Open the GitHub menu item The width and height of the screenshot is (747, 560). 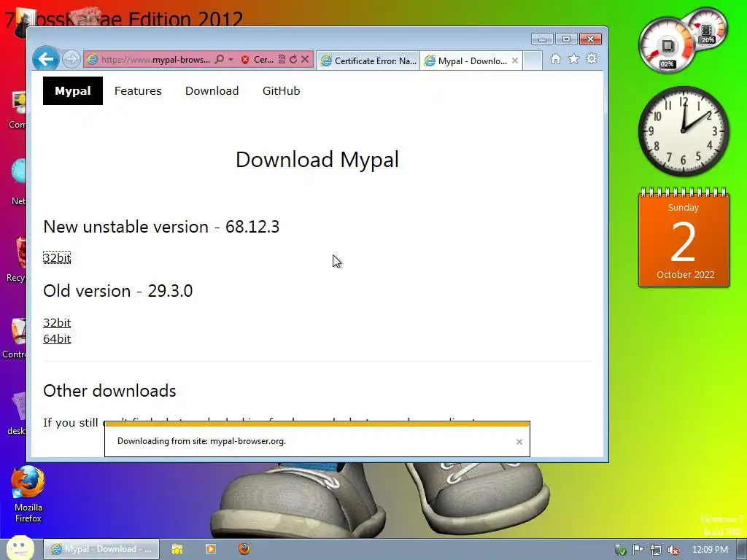coord(281,91)
